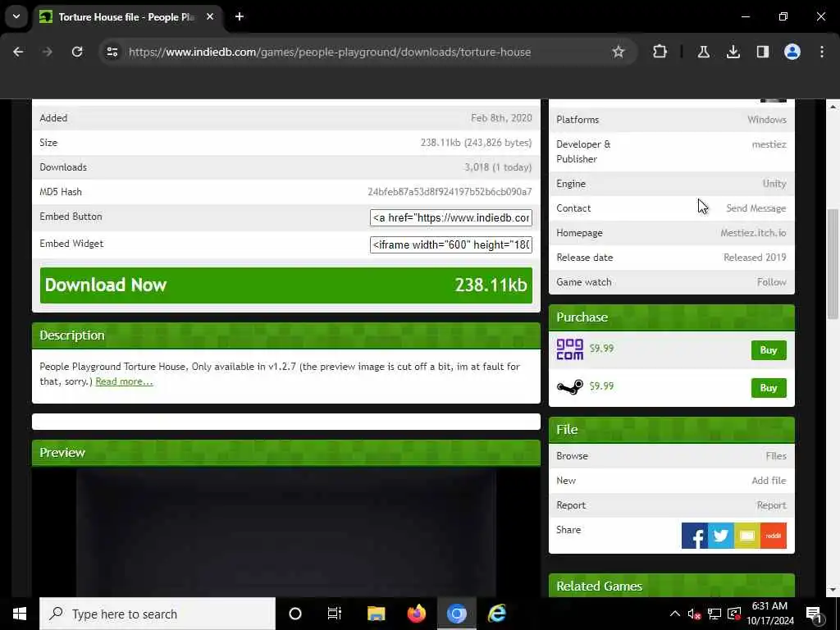Reload the IndieDB page
The image size is (840, 630).
tap(77, 52)
